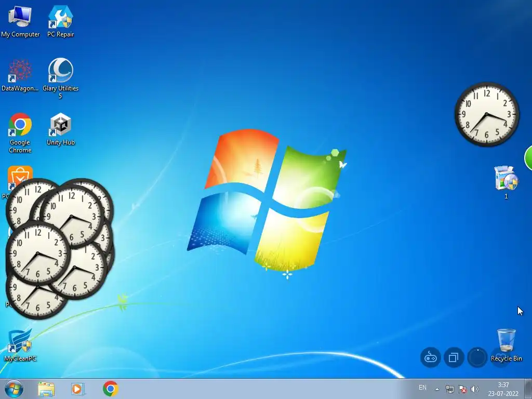Click the standalone clock gadget at right
532x399 pixels.
pyautogui.click(x=486, y=114)
